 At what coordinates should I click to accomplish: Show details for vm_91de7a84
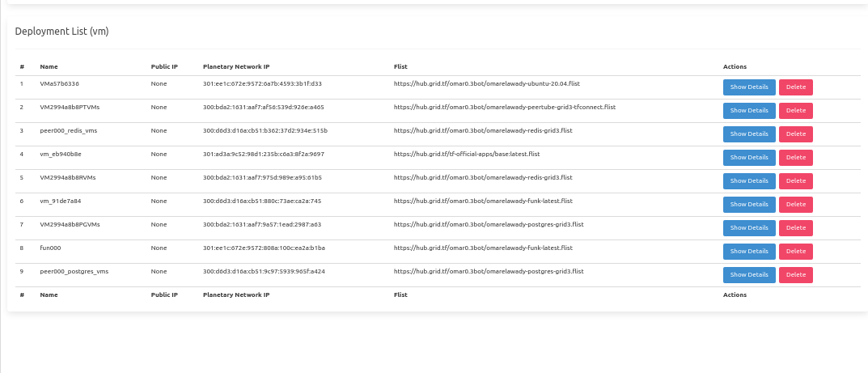pos(749,205)
